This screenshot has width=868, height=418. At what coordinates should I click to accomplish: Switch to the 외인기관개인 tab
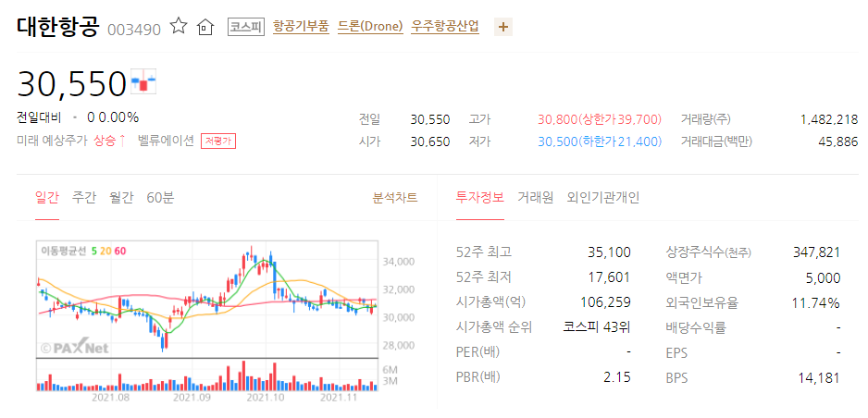tap(603, 197)
